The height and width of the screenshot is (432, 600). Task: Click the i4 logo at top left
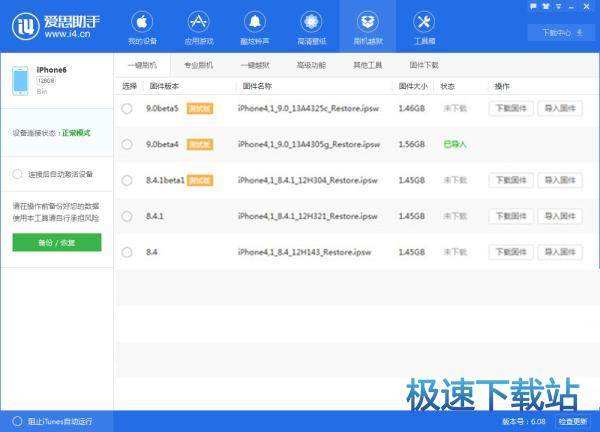point(25,26)
